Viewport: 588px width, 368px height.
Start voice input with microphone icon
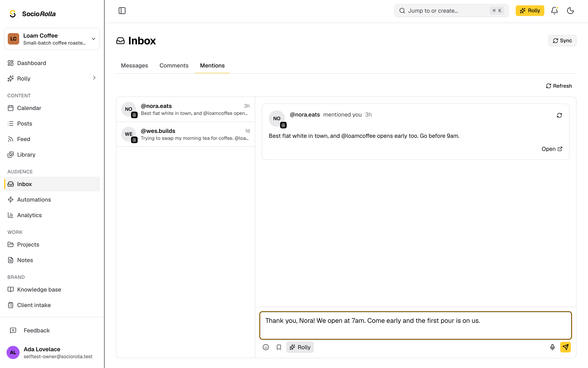tap(552, 347)
